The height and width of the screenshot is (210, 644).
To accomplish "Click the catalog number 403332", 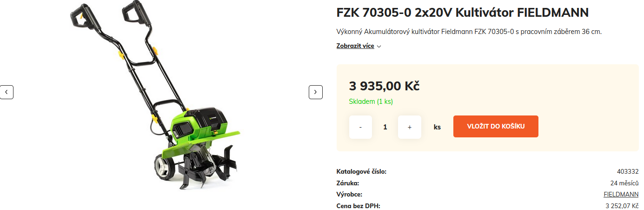I will pyautogui.click(x=628, y=171).
